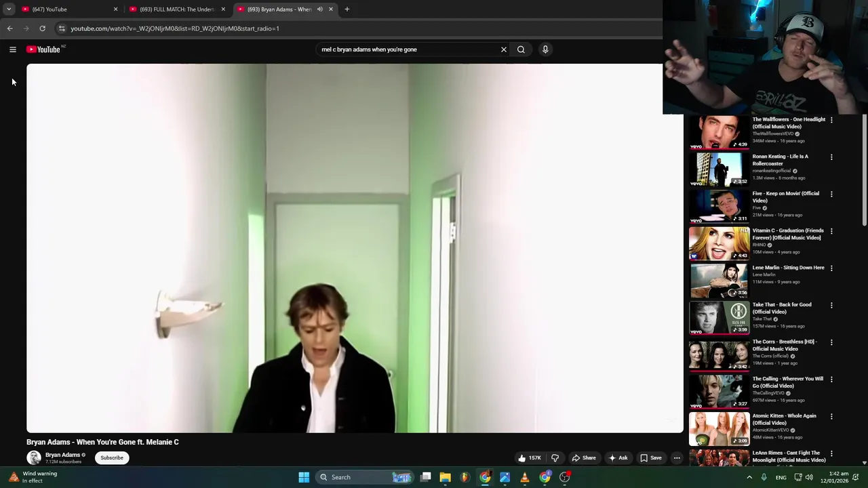Open Take That - Back for Good
Image resolution: width=868 pixels, height=488 pixels.
[781, 308]
